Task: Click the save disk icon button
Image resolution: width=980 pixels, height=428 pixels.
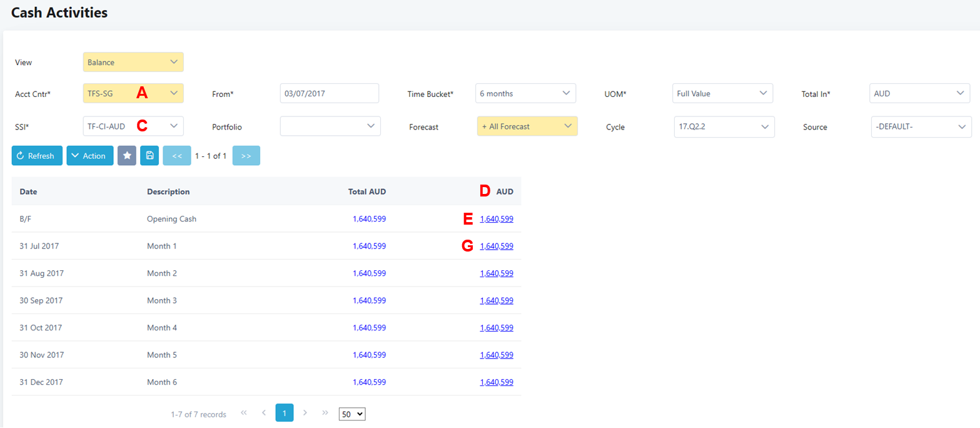Action: coord(149,156)
